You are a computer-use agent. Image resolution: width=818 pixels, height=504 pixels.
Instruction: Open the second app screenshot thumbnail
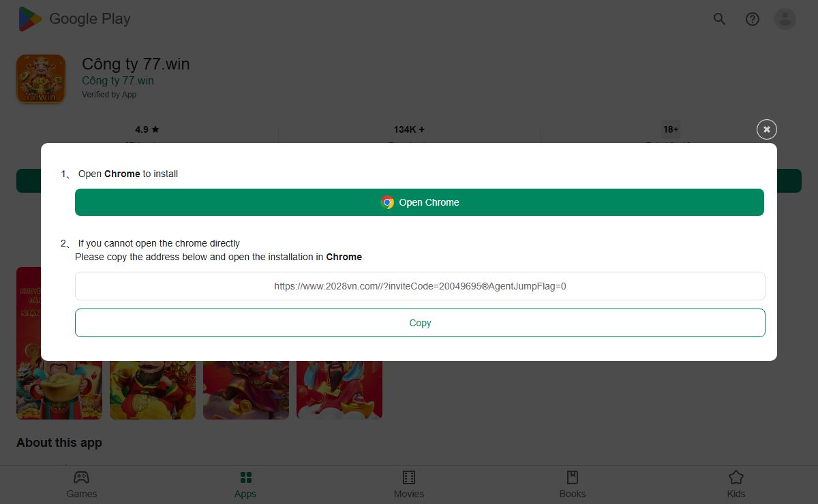click(153, 390)
